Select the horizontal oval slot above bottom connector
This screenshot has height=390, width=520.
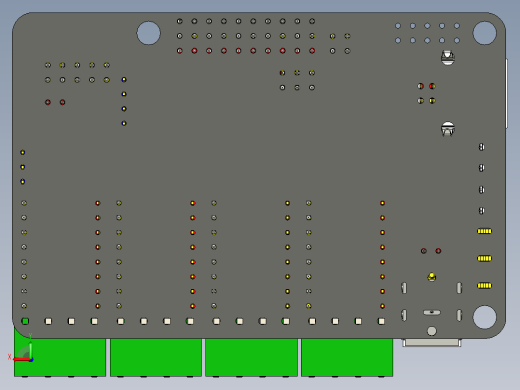(x=432, y=312)
